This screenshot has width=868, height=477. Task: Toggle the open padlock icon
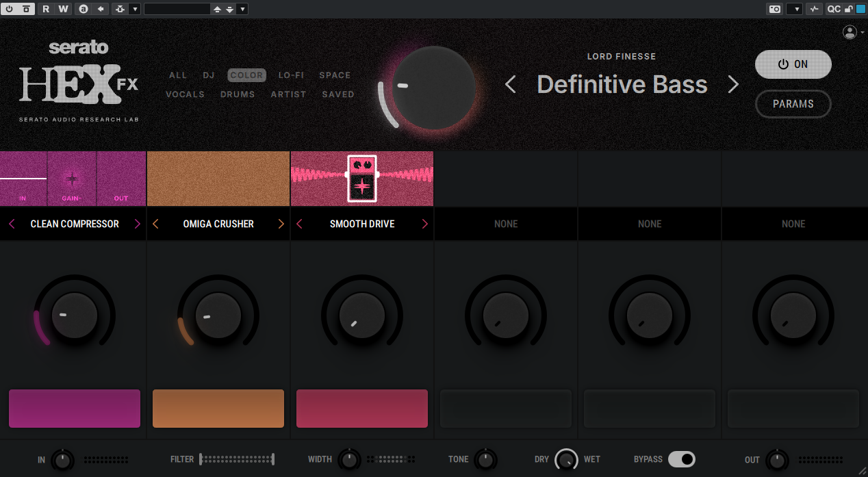(849, 9)
